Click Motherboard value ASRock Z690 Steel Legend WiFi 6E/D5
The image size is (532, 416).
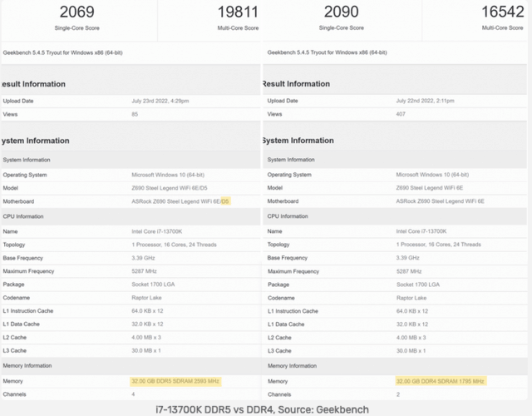[180, 201]
